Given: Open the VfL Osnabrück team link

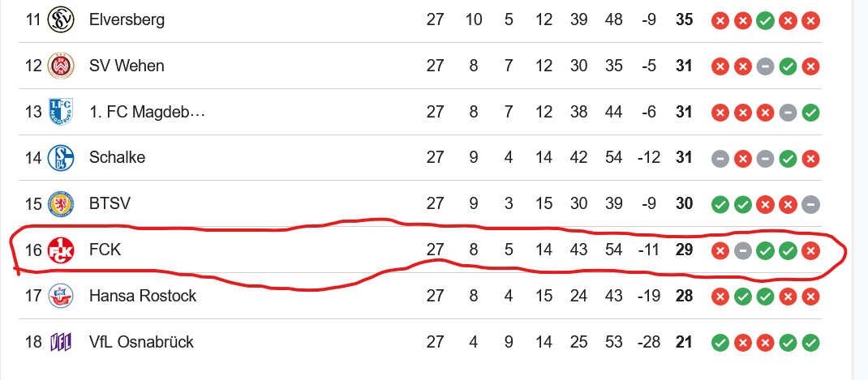Looking at the screenshot, I should click(x=142, y=342).
